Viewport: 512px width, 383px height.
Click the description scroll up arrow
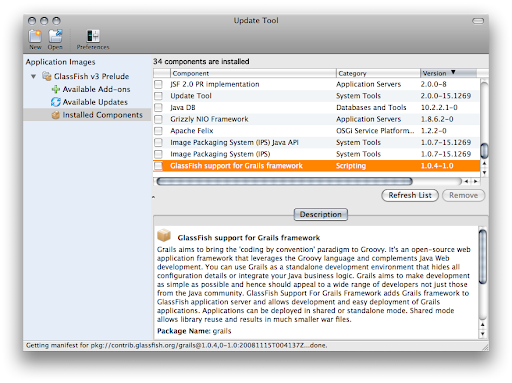[x=483, y=324]
